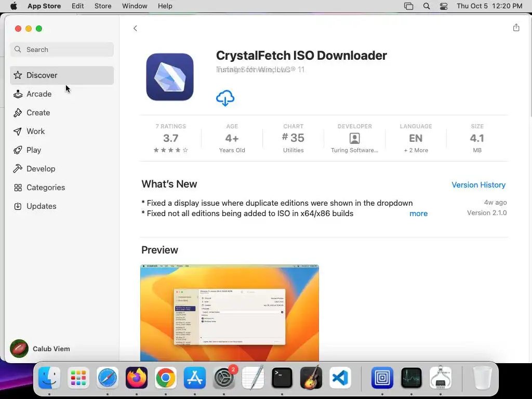Open Finder from the Dock
The height and width of the screenshot is (399, 532).
point(49,378)
